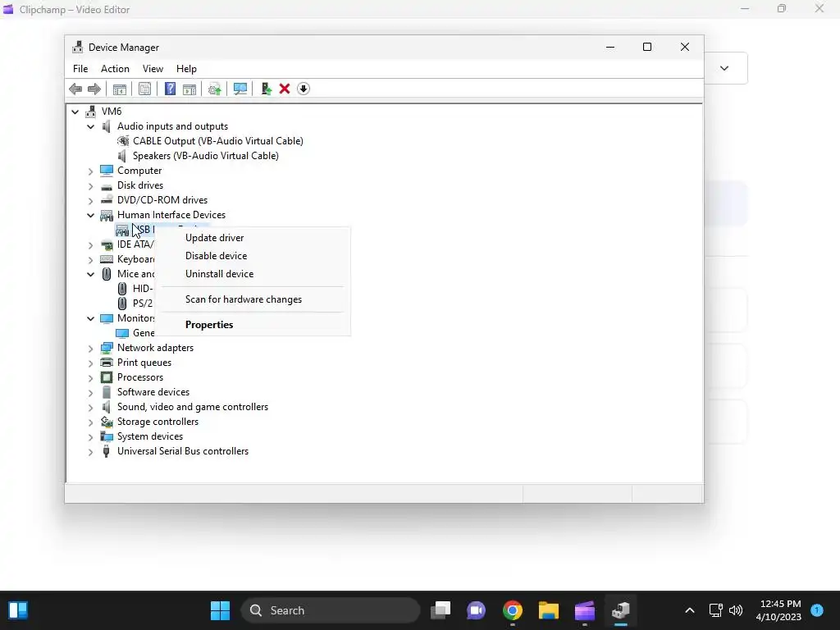Click the Print queues printer icon
The width and height of the screenshot is (840, 630).
(107, 363)
